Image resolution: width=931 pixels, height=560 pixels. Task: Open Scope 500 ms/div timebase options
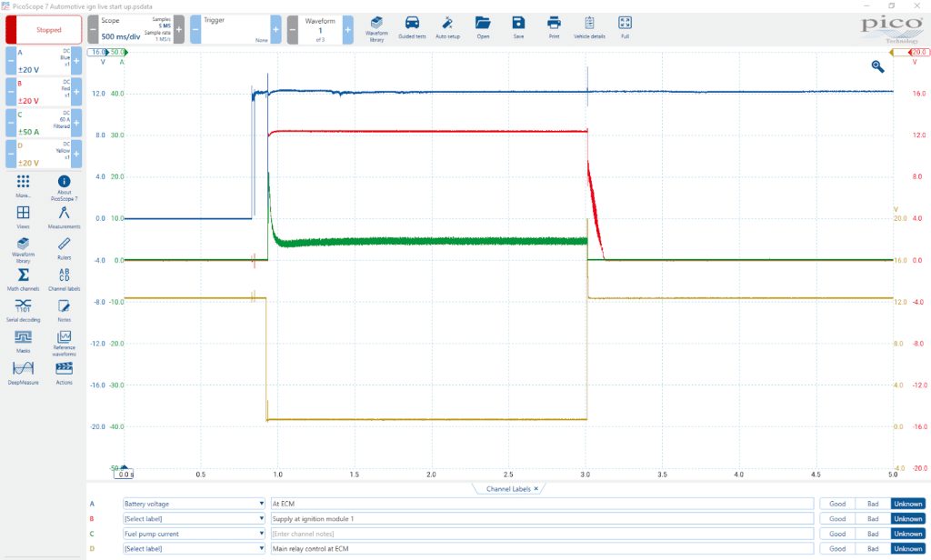coord(136,29)
